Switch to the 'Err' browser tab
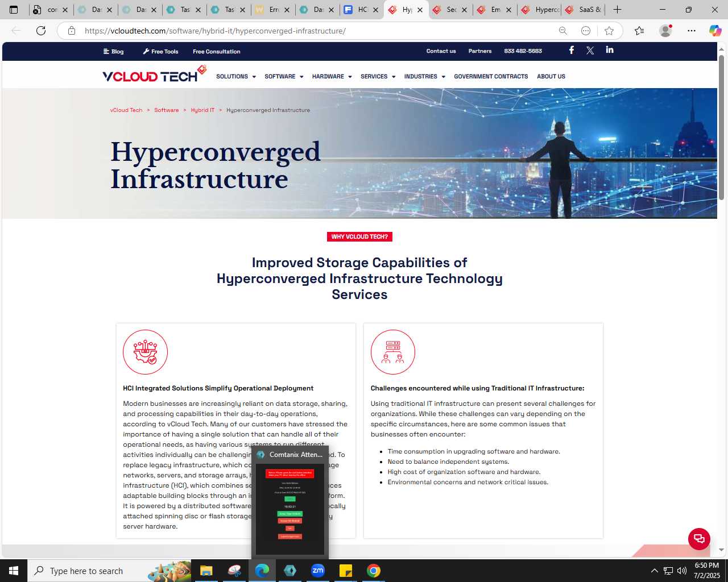728x582 pixels. click(x=272, y=10)
